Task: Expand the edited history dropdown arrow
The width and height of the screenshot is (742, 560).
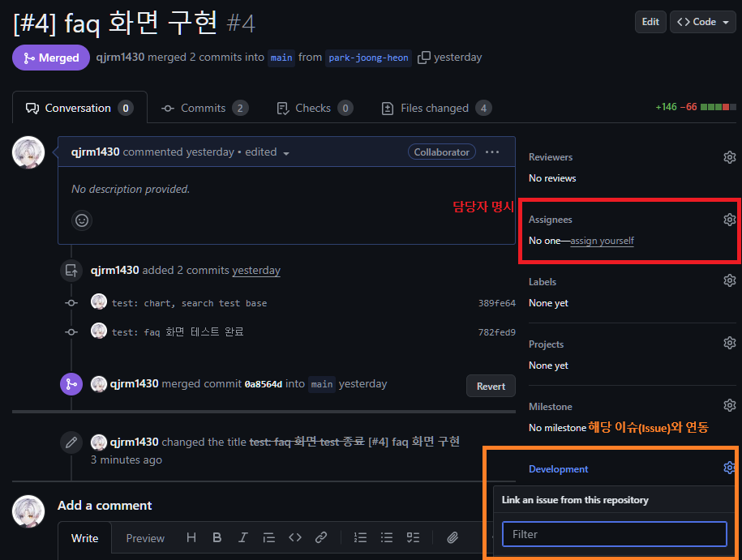Action: coord(285,153)
